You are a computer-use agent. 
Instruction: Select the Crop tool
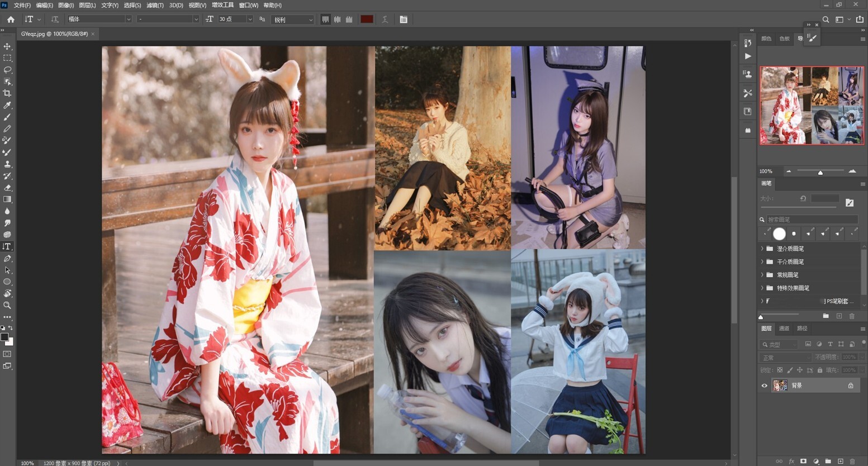tap(7, 93)
